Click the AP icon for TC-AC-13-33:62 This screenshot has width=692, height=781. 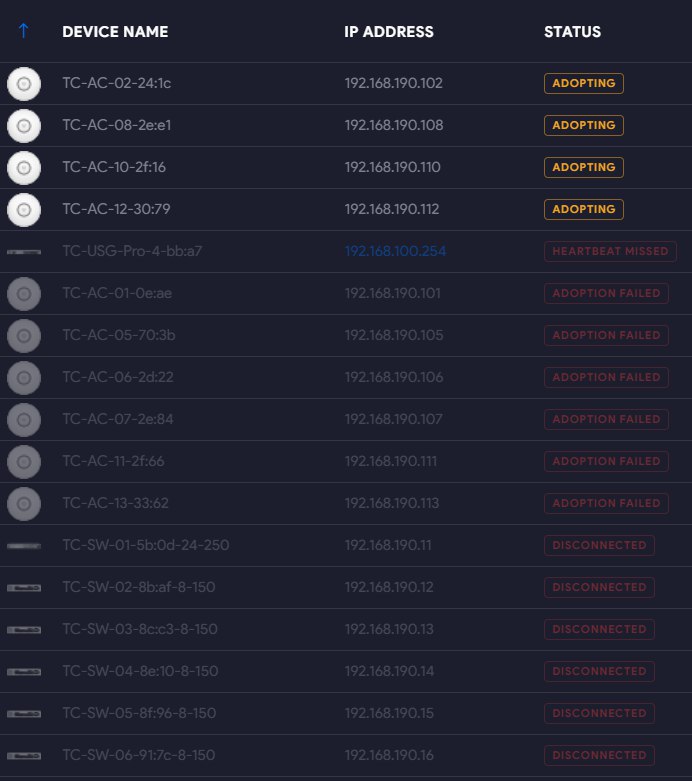24,504
